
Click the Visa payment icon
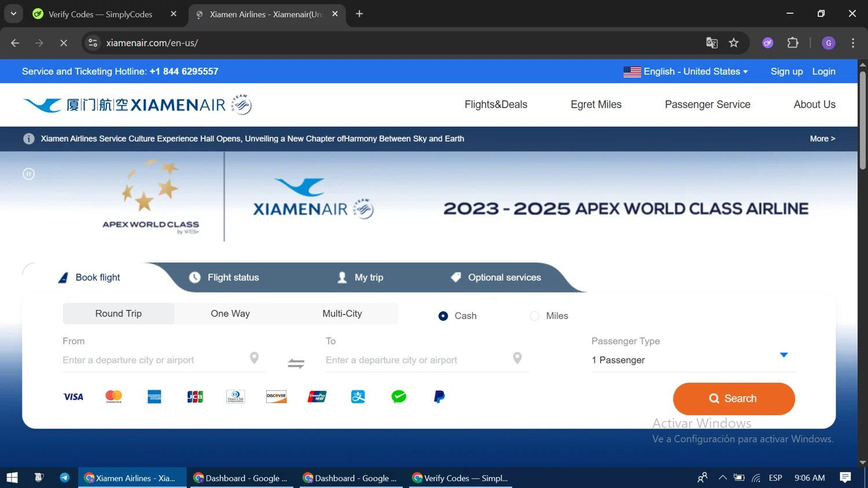click(x=73, y=397)
